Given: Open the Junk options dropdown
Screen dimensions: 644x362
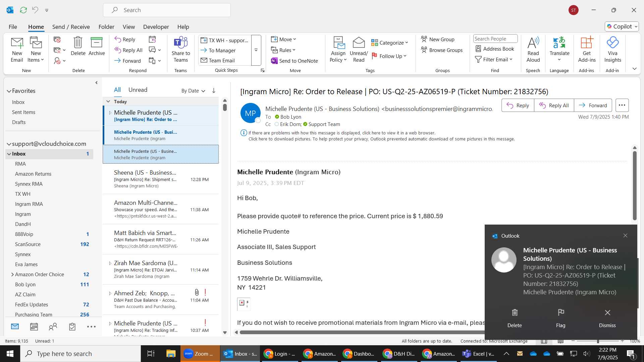Looking at the screenshot, I should point(60,61).
